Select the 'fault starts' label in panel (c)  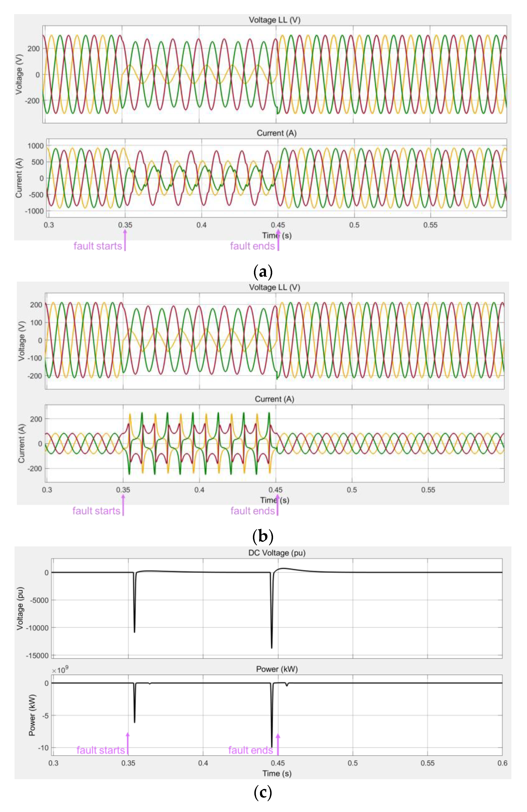101,750
